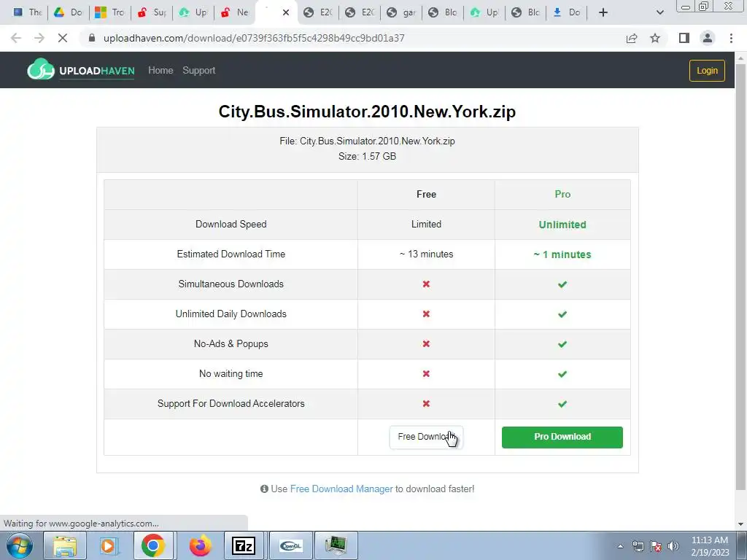Click the 'Pro' column header
Viewport: 747px width, 560px height.
[x=562, y=194]
